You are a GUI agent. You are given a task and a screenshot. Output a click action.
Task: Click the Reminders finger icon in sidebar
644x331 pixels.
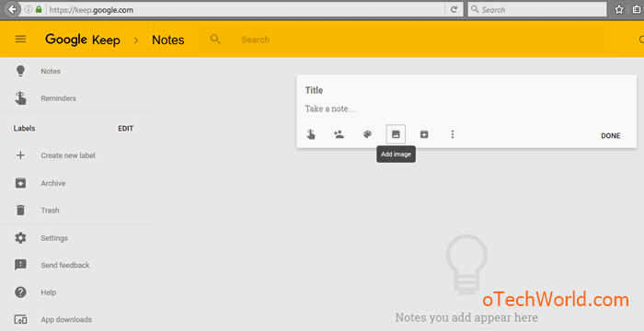pos(20,98)
